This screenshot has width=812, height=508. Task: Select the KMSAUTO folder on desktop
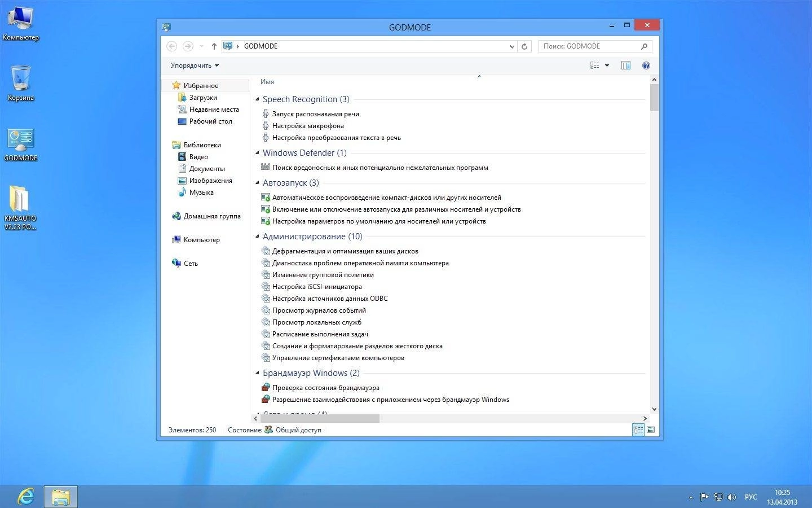point(20,207)
